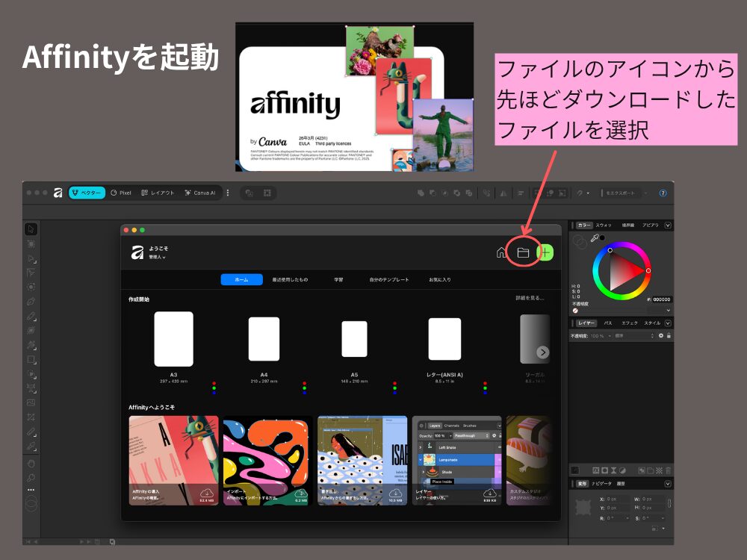This screenshot has width=747, height=560.
Task: Click the page navigator icon in the bottom bar
Action: [x=113, y=541]
